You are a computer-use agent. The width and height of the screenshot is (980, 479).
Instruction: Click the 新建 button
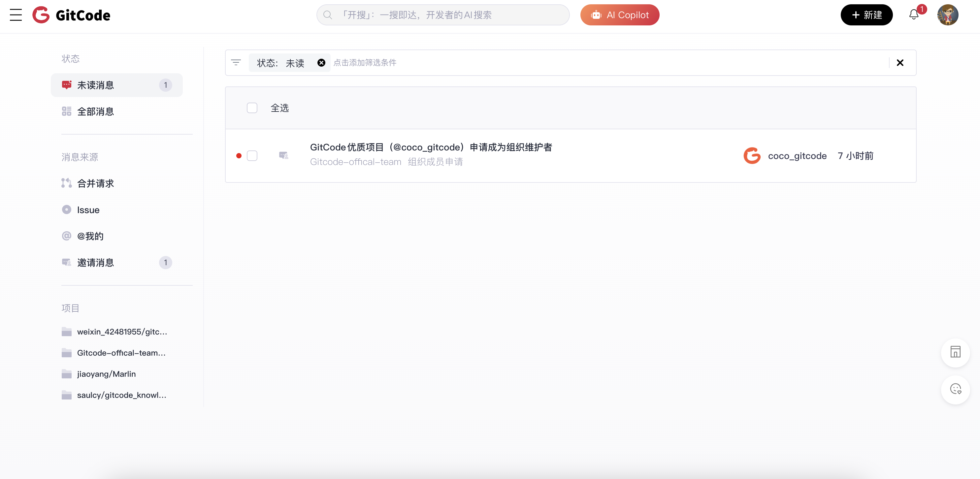(866, 15)
